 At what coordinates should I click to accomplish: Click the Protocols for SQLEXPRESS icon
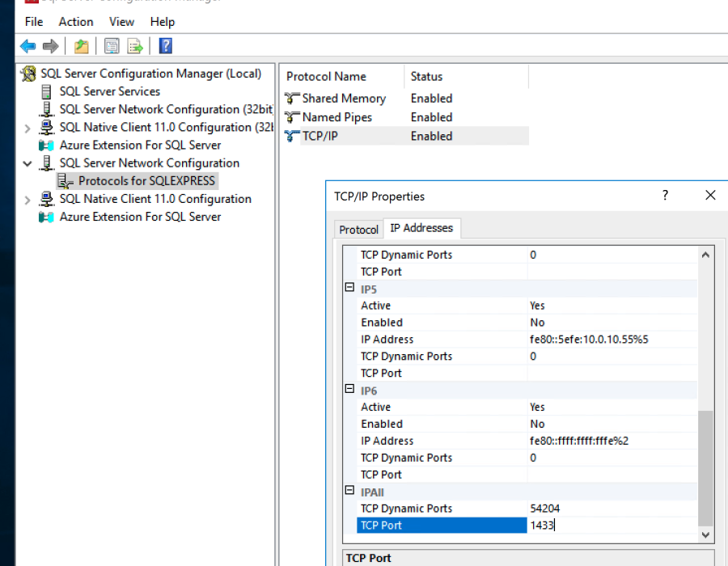[66, 181]
